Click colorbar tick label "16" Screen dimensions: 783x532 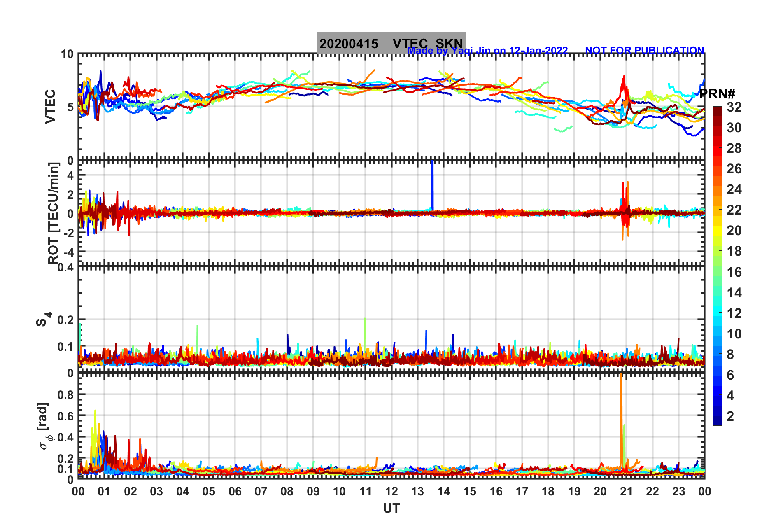point(734,272)
